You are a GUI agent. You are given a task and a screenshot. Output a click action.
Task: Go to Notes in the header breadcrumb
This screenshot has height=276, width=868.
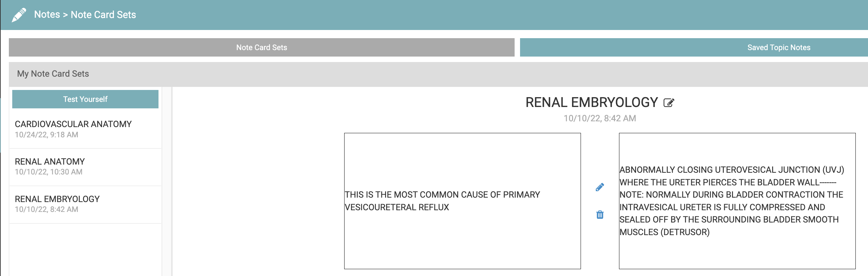(x=47, y=15)
